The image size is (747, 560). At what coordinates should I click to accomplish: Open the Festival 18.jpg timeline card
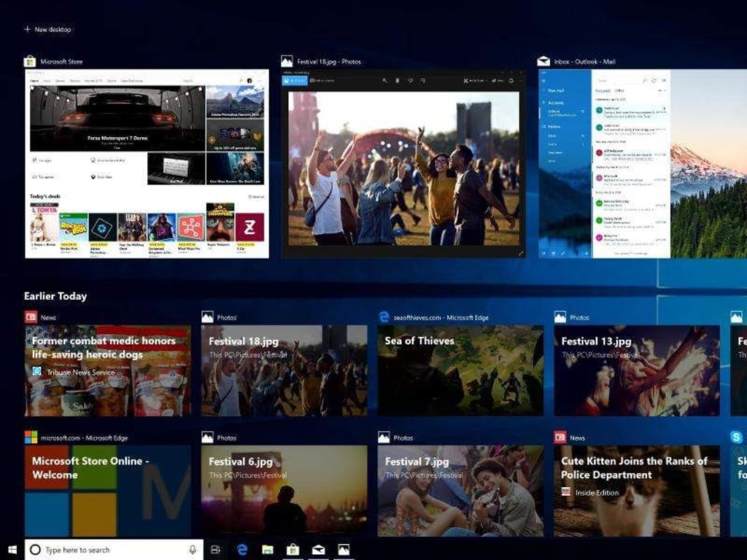tap(285, 370)
